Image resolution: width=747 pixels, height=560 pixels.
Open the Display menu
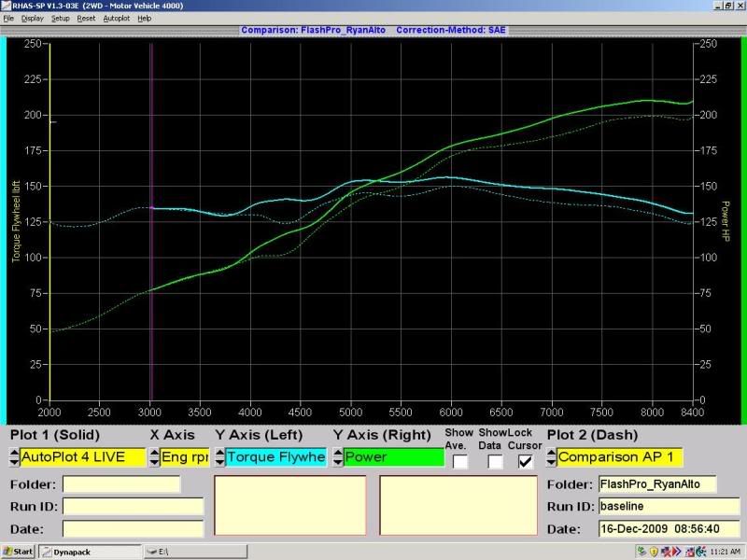32,19
